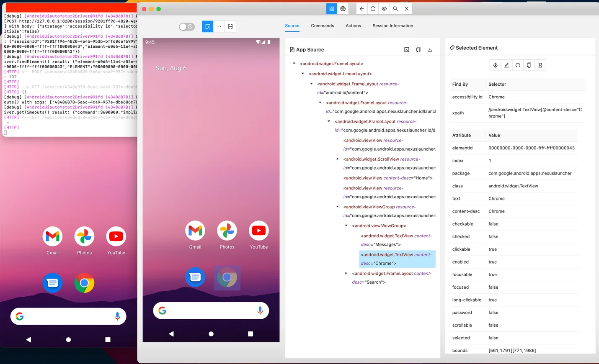Image resolution: width=599 pixels, height=364 pixels.
Task: Collapse the root android.widget.FrameLayout node
Action: click(x=294, y=64)
